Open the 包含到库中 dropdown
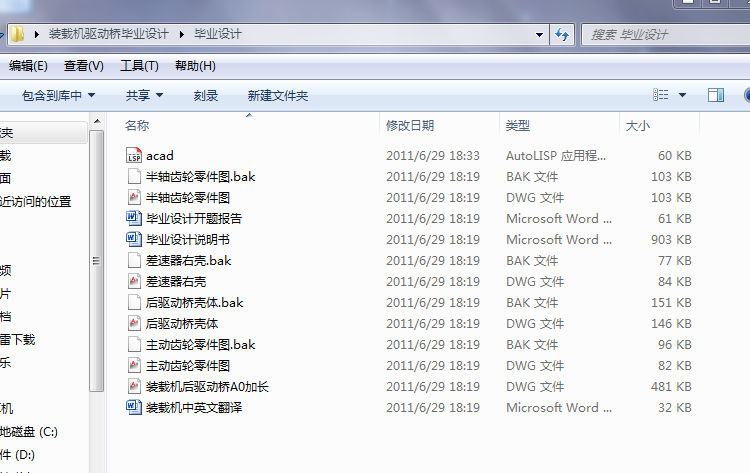This screenshot has height=473, width=750. (58, 96)
